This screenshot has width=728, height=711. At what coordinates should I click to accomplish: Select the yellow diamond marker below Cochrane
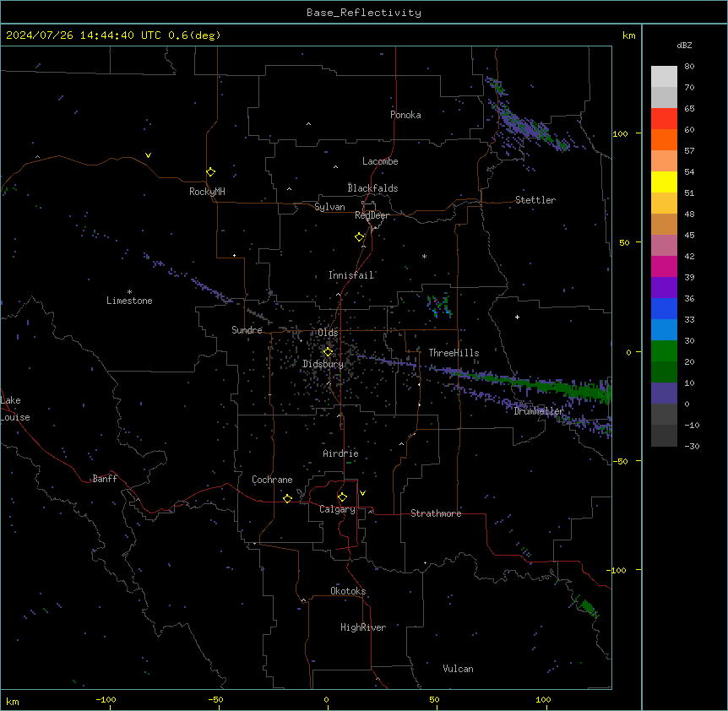(287, 498)
